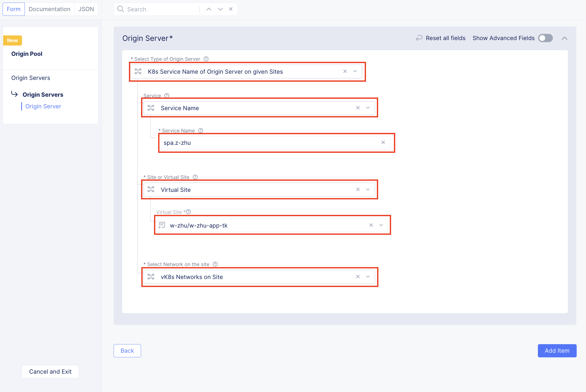Image resolution: width=586 pixels, height=392 pixels.
Task: Open the vK8s Networks on Site dropdown
Action: [368, 277]
